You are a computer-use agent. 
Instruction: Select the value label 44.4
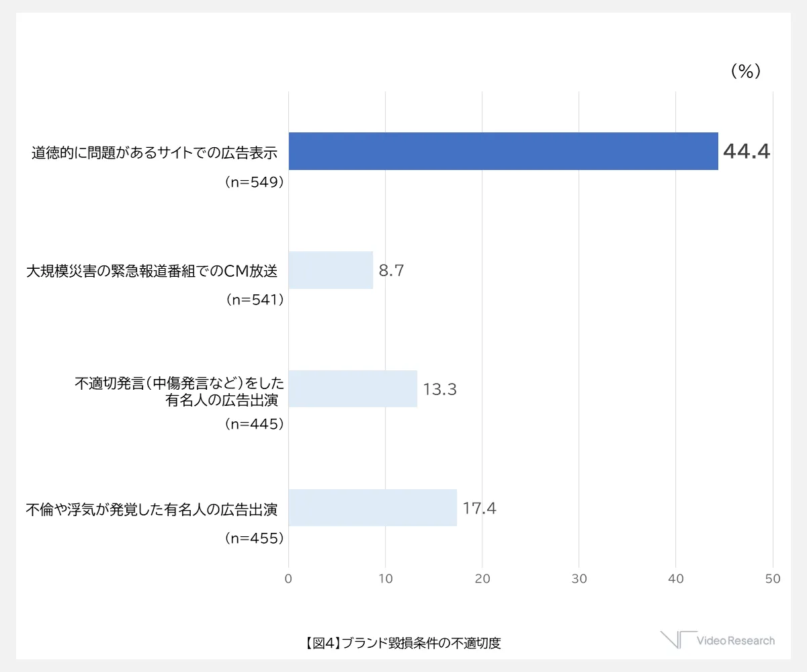[x=746, y=152]
